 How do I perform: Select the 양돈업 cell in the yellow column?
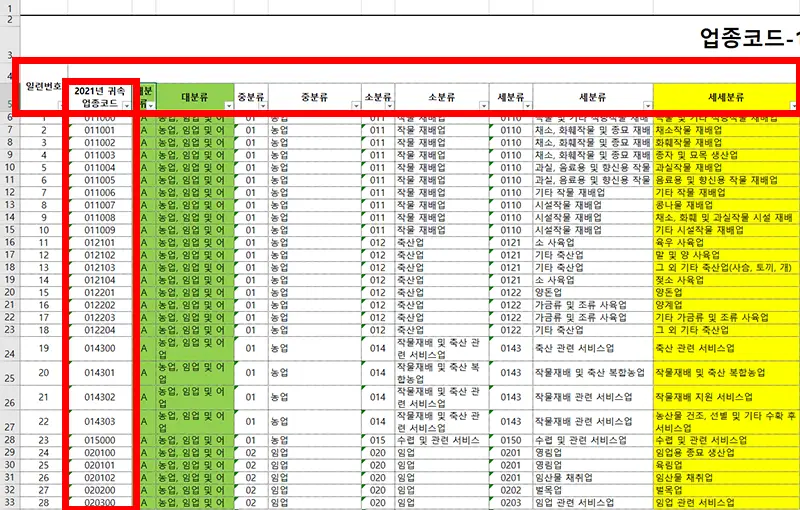726,293
